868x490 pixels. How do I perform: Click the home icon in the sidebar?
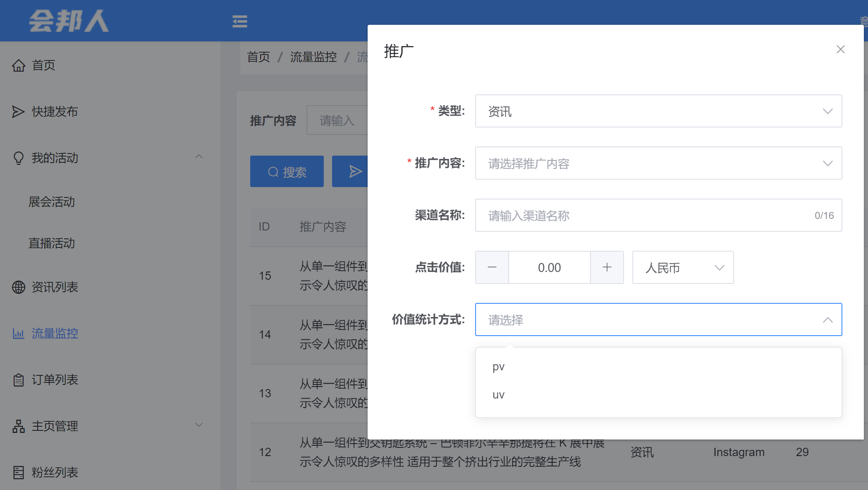19,65
